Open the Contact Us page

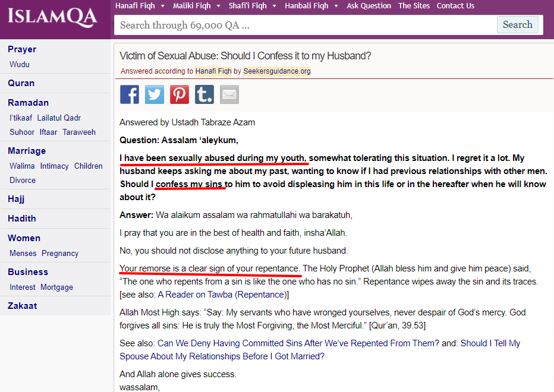(x=455, y=6)
